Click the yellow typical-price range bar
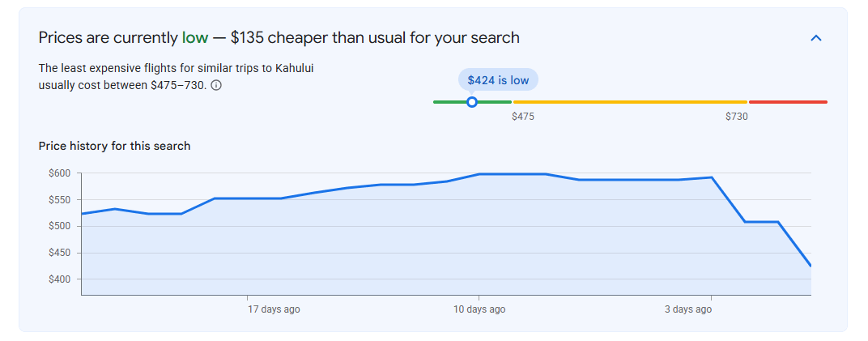Image resolution: width=868 pixels, height=341 pixels. pos(630,102)
